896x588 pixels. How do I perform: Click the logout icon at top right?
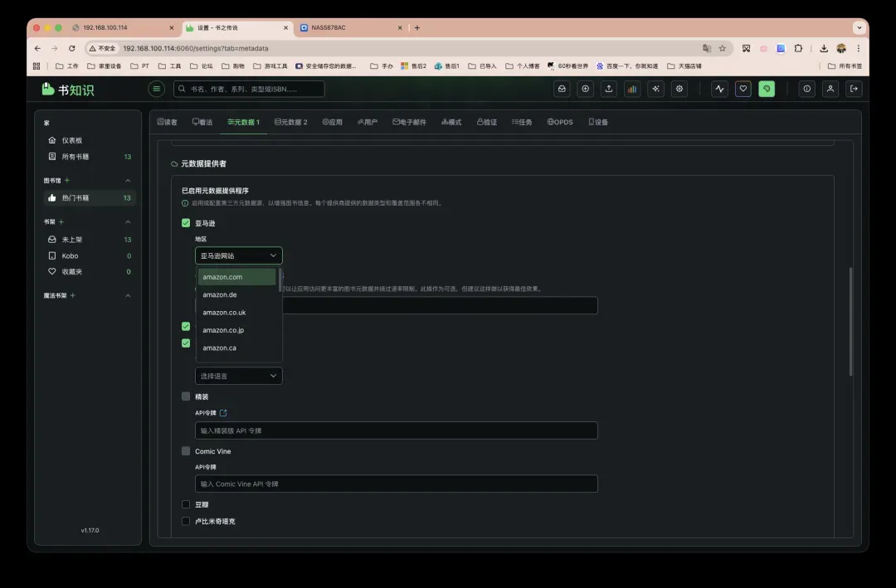[853, 89]
